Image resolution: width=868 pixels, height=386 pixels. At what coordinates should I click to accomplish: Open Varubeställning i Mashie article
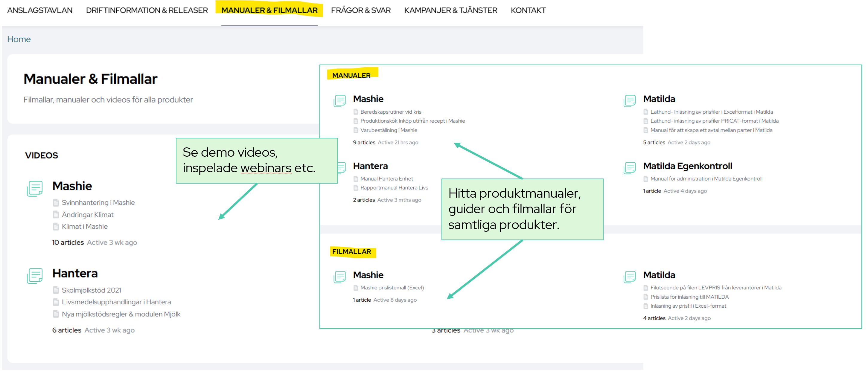(x=389, y=130)
